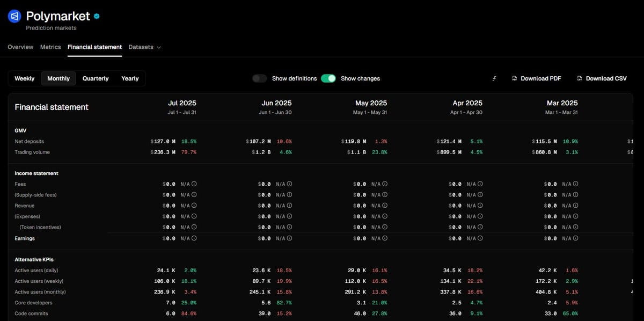The height and width of the screenshot is (321, 644).
Task: Click info icon for Jul 2025 Revenue
Action: tap(194, 206)
